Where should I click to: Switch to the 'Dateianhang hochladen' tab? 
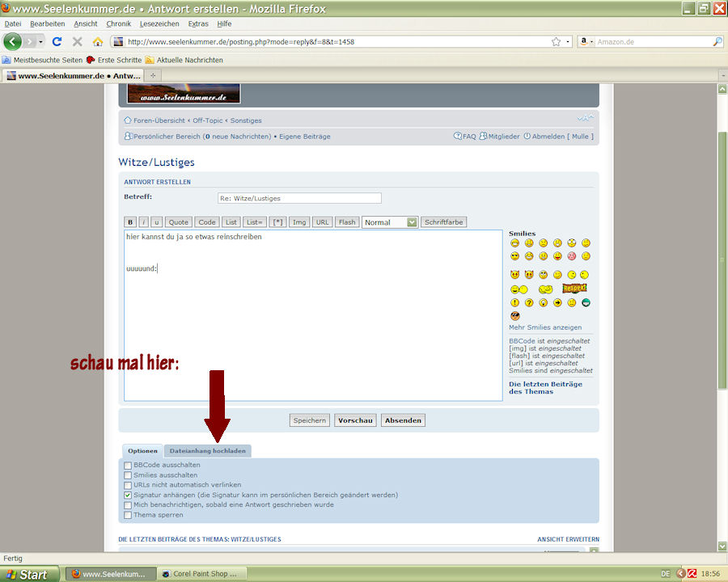pos(207,451)
